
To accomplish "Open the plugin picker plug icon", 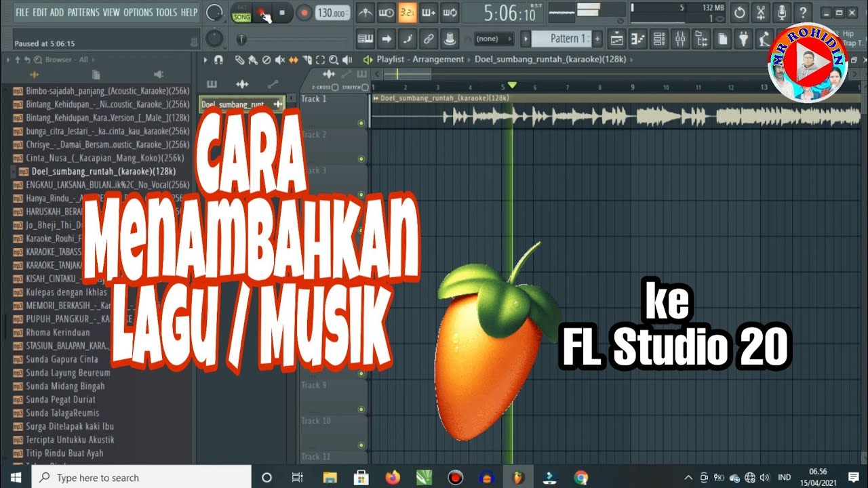I will click(x=744, y=39).
